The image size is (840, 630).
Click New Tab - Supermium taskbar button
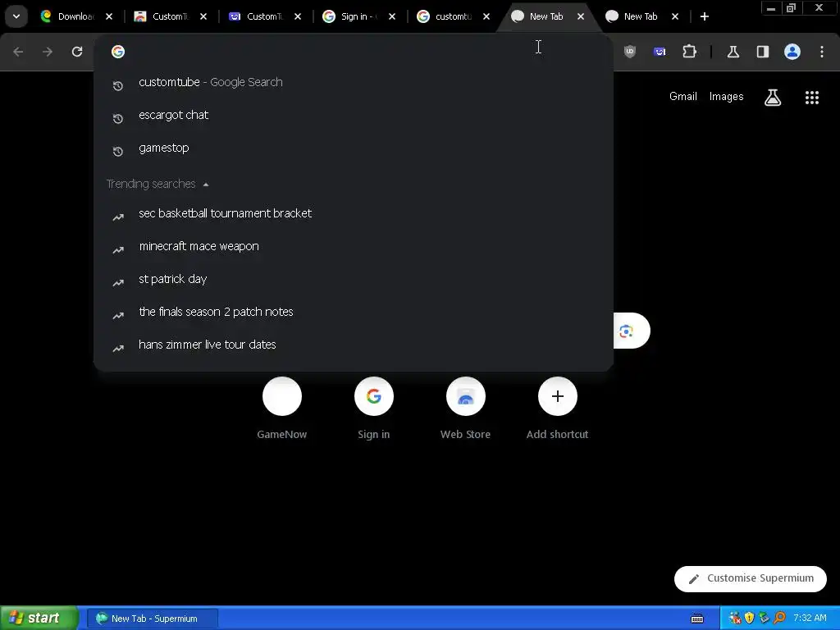[x=153, y=619]
